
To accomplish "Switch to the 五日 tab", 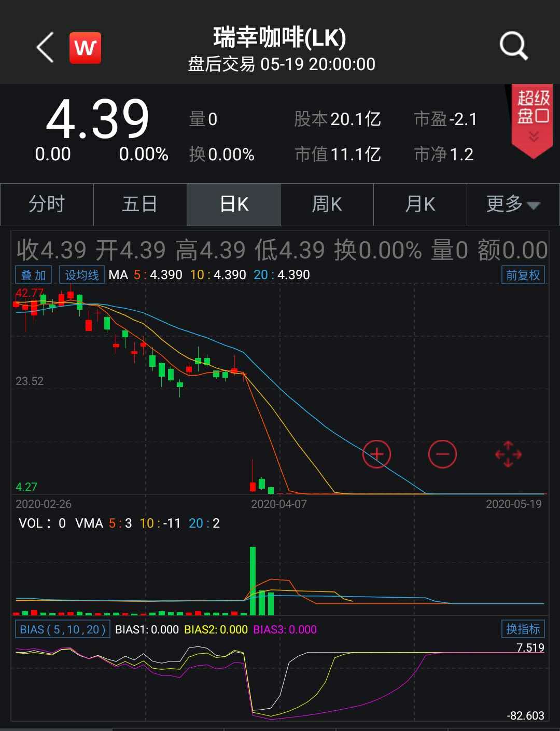I will coord(140,204).
